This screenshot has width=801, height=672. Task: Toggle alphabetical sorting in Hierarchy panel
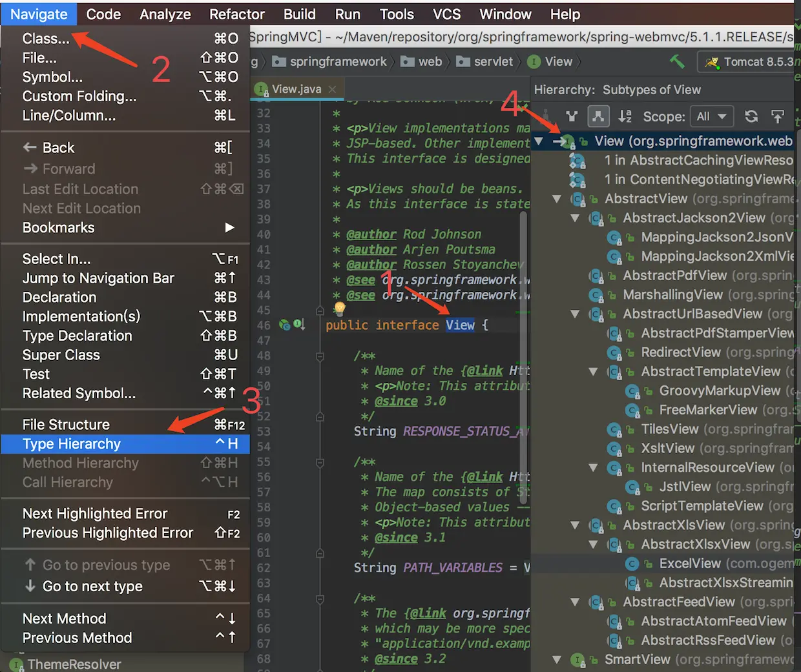tap(625, 116)
